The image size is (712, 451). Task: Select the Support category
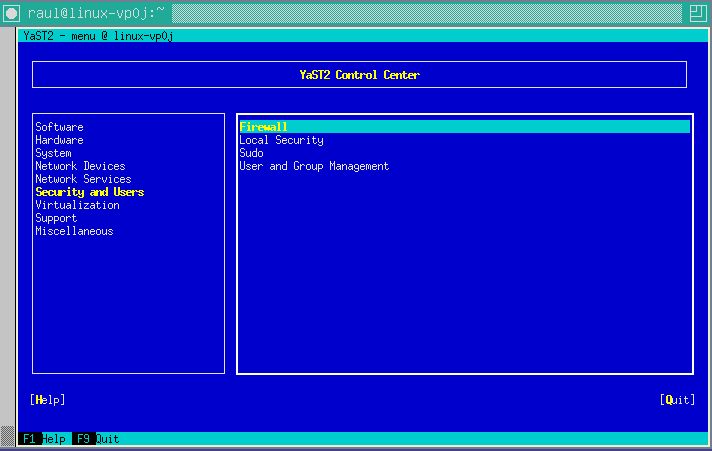(56, 218)
